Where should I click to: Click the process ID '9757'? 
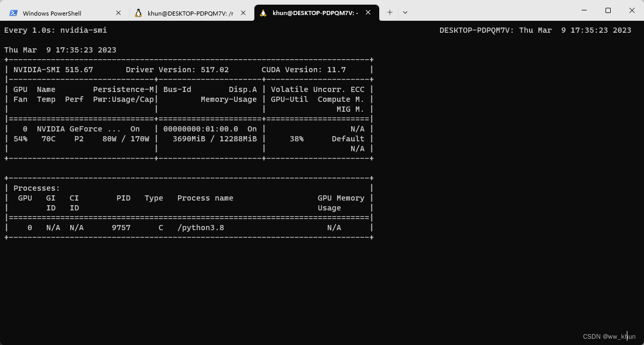tap(121, 228)
